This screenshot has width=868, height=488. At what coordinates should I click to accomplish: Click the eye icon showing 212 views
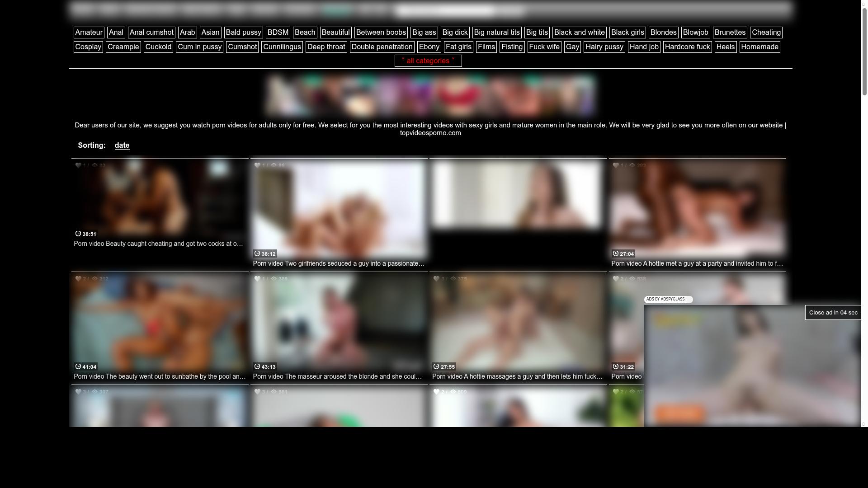(x=95, y=279)
